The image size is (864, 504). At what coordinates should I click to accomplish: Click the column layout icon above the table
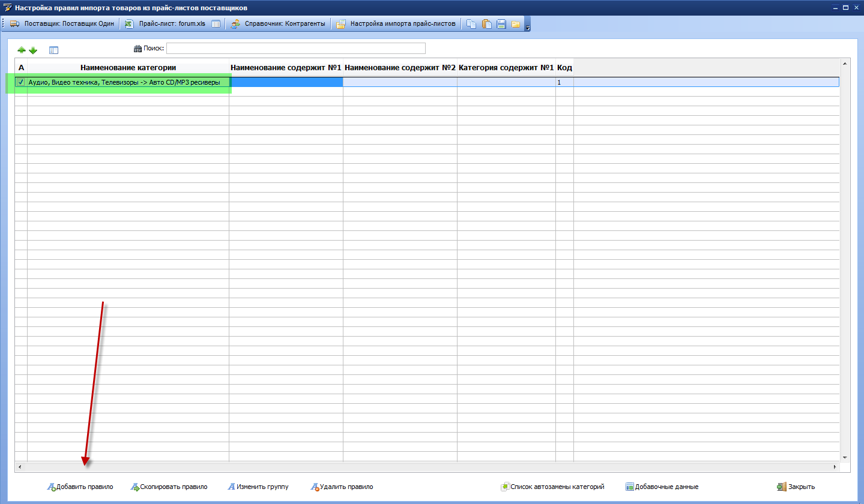click(x=53, y=50)
